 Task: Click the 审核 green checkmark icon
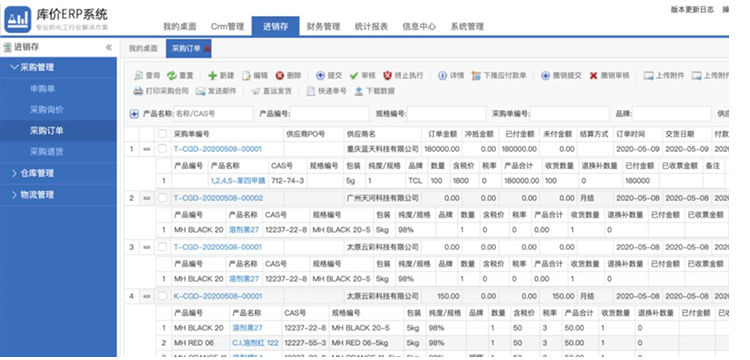[x=354, y=76]
